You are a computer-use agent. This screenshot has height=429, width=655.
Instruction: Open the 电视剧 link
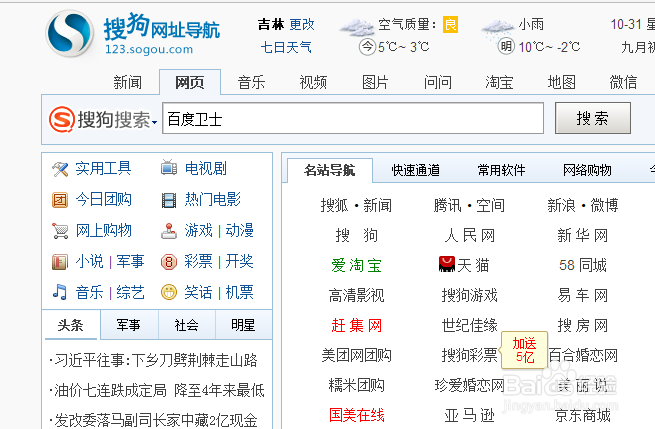pyautogui.click(x=206, y=168)
